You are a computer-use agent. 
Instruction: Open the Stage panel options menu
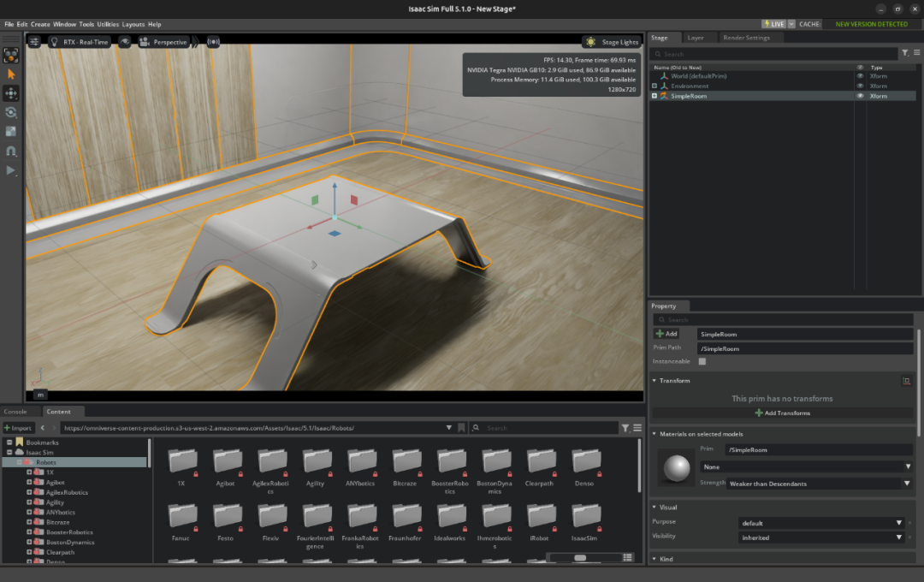pyautogui.click(x=917, y=53)
